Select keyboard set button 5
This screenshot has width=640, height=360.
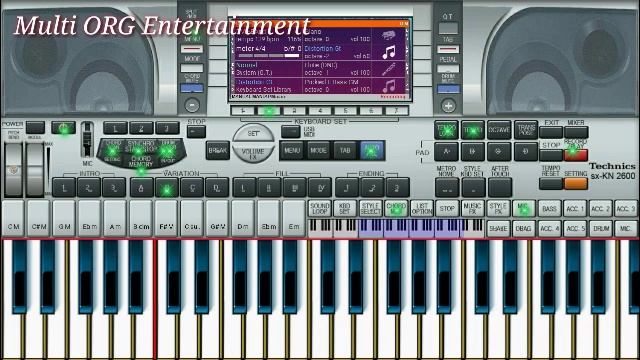[x=345, y=111]
